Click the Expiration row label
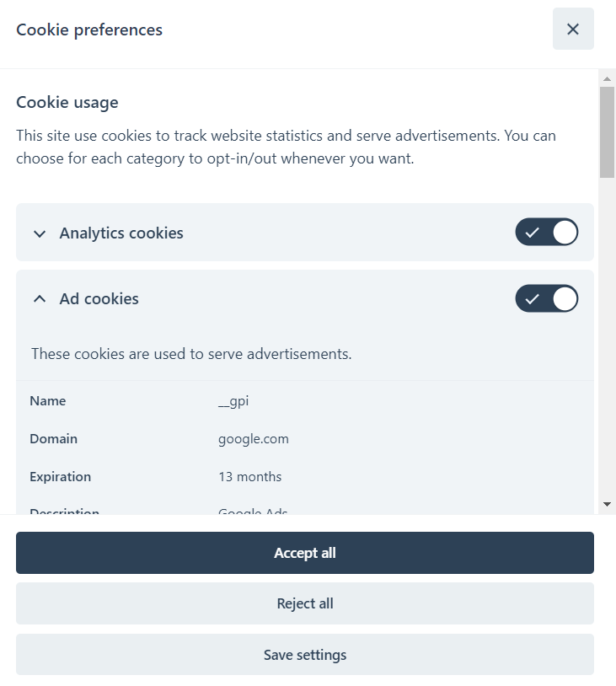This screenshot has width=616, height=686. click(61, 477)
